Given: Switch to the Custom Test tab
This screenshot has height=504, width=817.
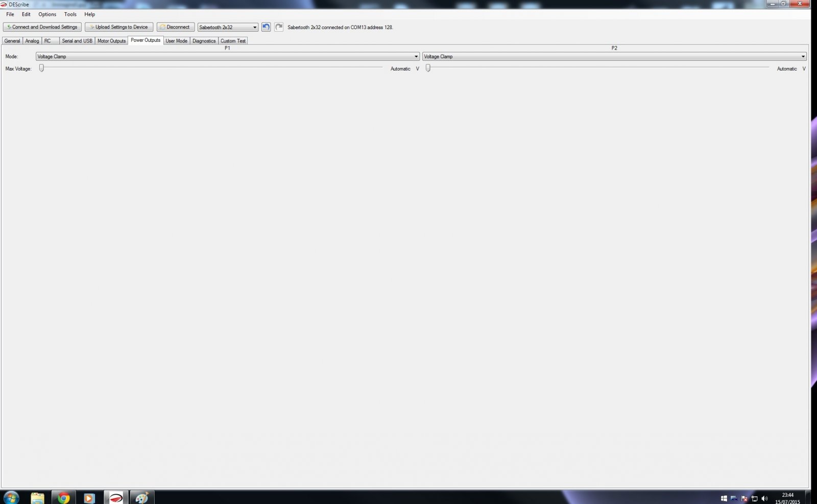Looking at the screenshot, I should 233,41.
